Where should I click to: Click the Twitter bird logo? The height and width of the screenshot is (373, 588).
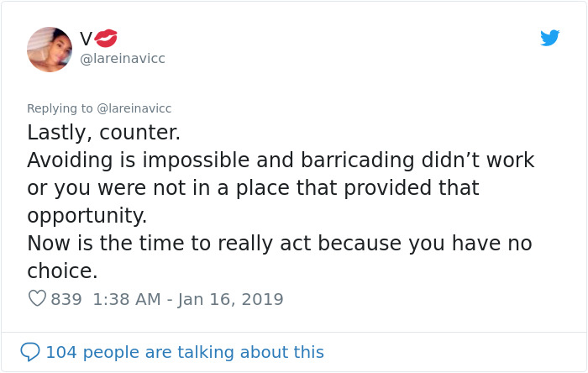[549, 38]
